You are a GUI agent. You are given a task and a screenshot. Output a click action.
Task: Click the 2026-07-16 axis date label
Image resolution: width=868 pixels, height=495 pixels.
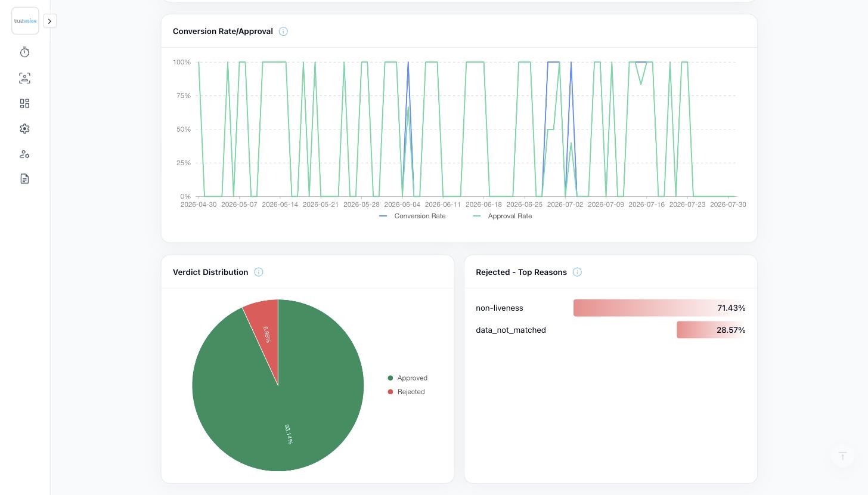coord(646,205)
